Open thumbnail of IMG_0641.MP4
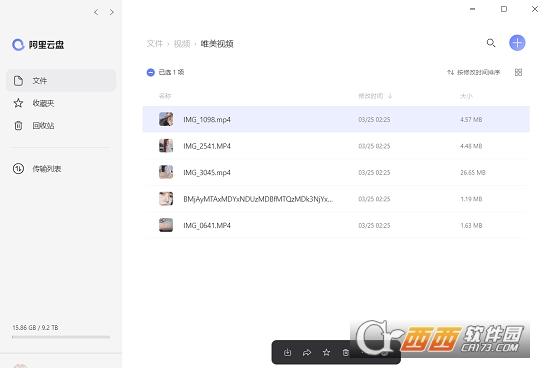Viewport: 550px width, 368px height. (x=166, y=225)
